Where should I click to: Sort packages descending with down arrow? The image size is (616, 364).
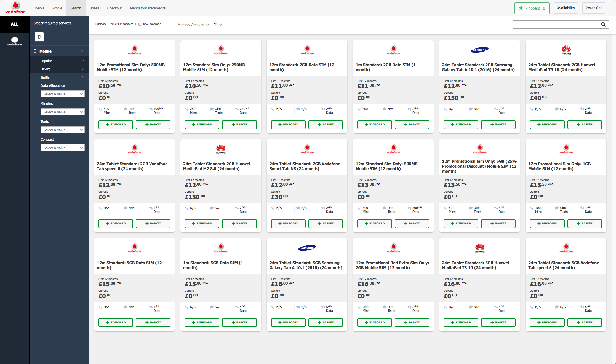coord(220,24)
